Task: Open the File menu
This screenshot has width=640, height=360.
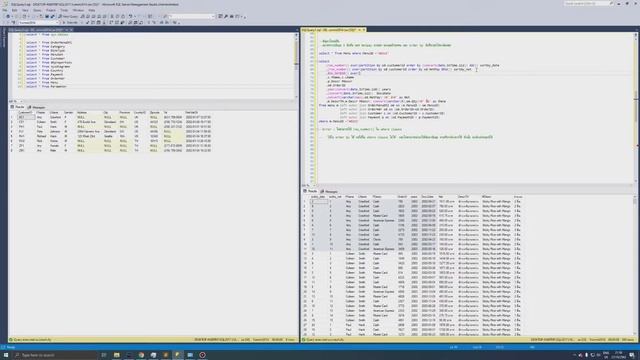Action: 5,10
